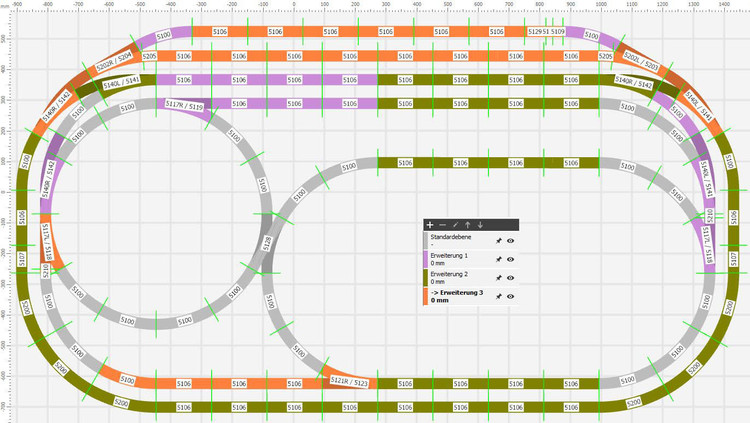This screenshot has width=750, height=423.
Task: Select the orange 5100 curved track
Action: click(127, 379)
